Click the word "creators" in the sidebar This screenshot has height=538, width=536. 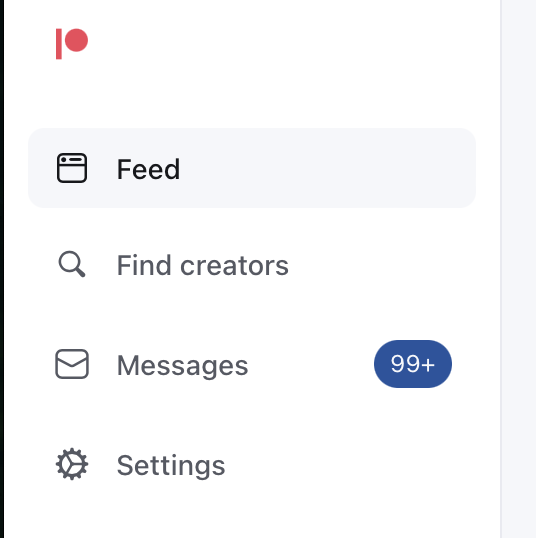coord(234,266)
